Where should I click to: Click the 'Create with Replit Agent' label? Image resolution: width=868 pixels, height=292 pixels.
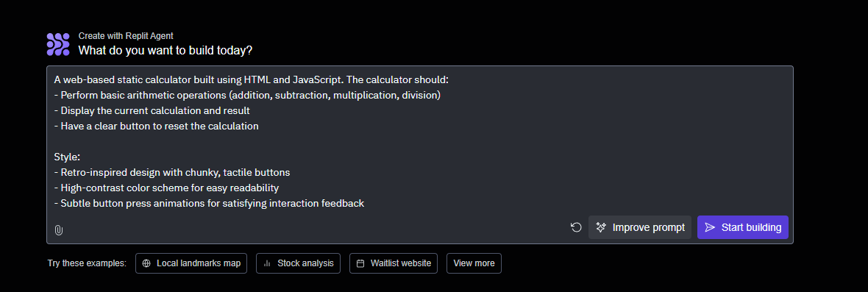[x=126, y=36]
